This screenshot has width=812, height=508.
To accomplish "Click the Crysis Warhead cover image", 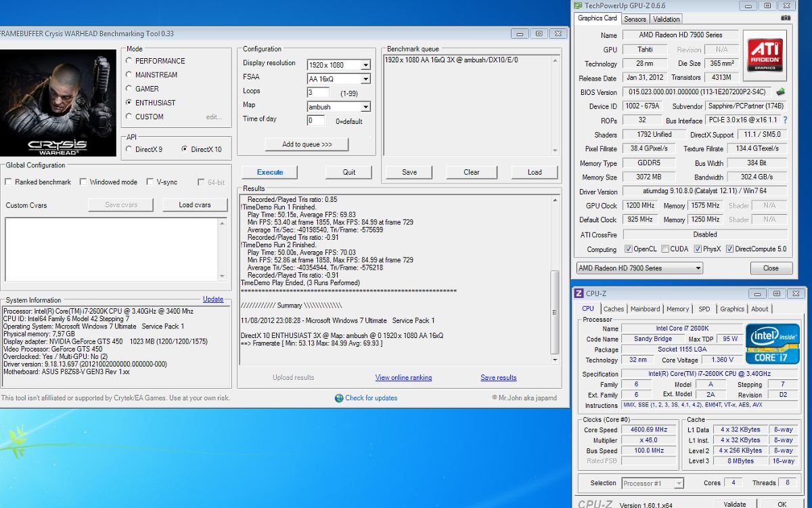I will pos(58,103).
